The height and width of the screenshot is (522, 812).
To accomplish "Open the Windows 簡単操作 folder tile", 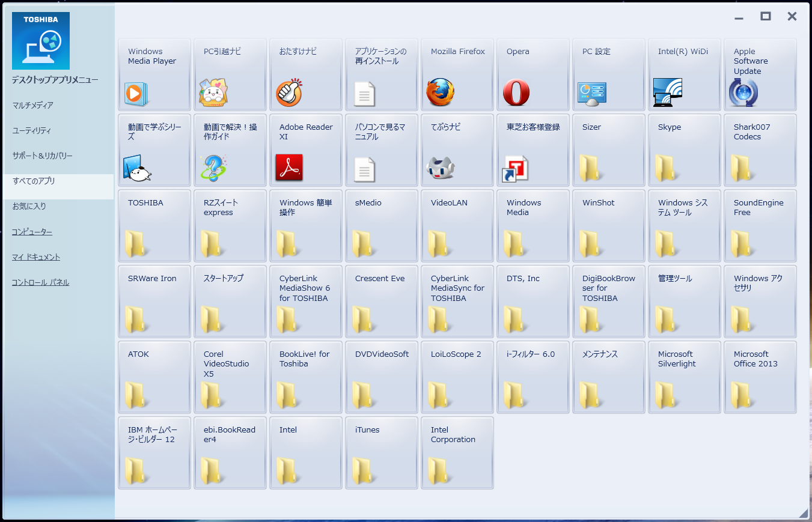I will 306,226.
